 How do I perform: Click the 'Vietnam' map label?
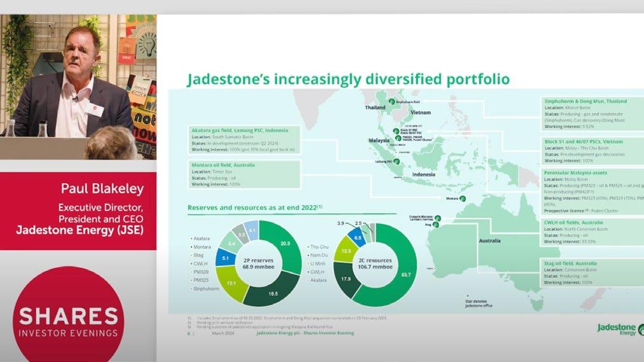tap(421, 113)
